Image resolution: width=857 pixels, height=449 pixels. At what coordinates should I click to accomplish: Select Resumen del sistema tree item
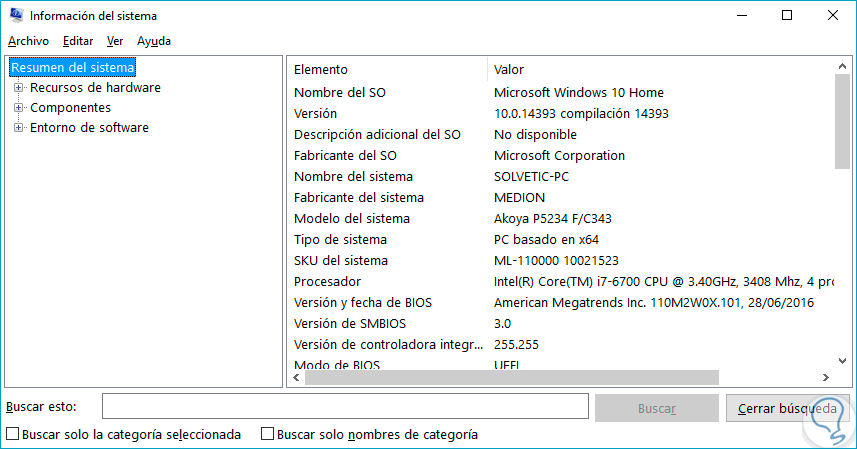tap(72, 67)
